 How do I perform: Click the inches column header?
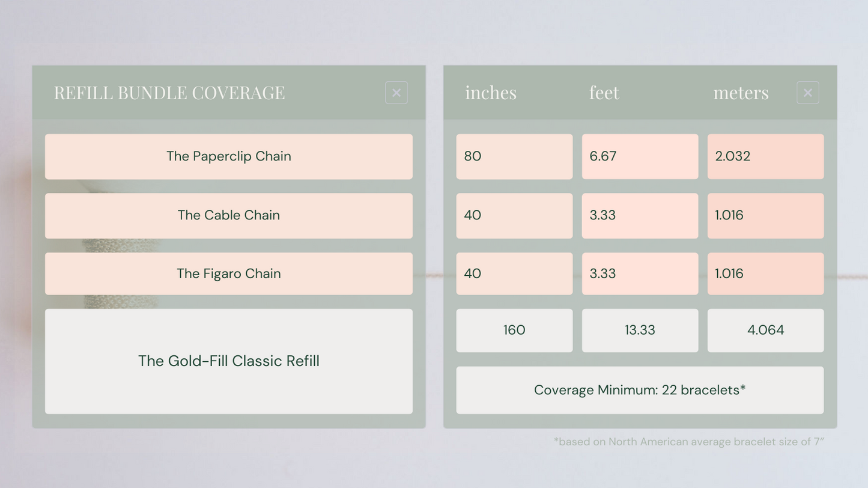(491, 93)
